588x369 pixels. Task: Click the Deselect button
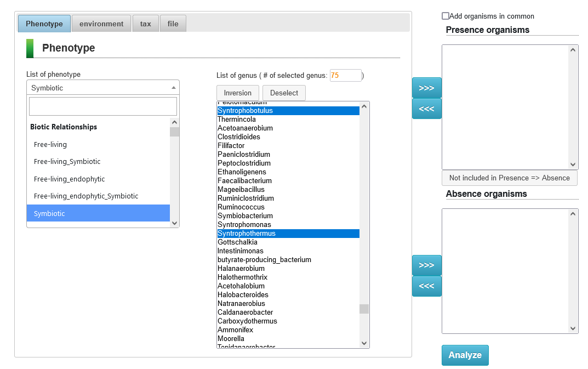(284, 93)
